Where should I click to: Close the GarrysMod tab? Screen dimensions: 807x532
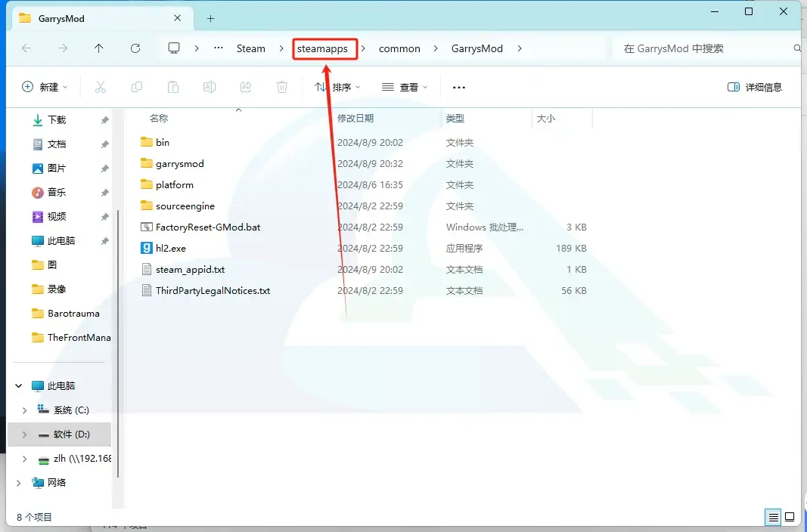click(x=178, y=18)
